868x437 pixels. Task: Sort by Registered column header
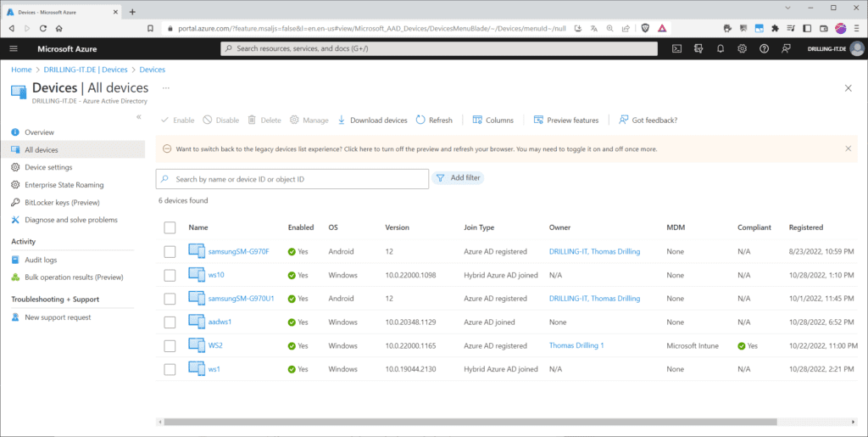tap(806, 227)
